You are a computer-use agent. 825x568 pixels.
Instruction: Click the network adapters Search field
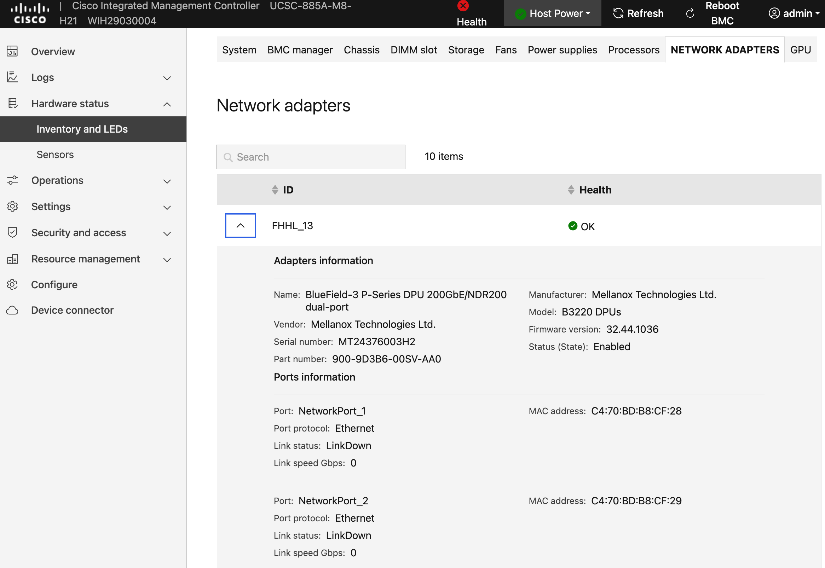coord(311,157)
